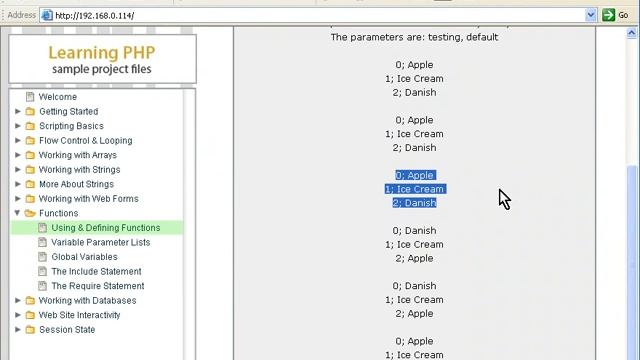Click the Go button label
The height and width of the screenshot is (360, 640).
[x=623, y=16]
